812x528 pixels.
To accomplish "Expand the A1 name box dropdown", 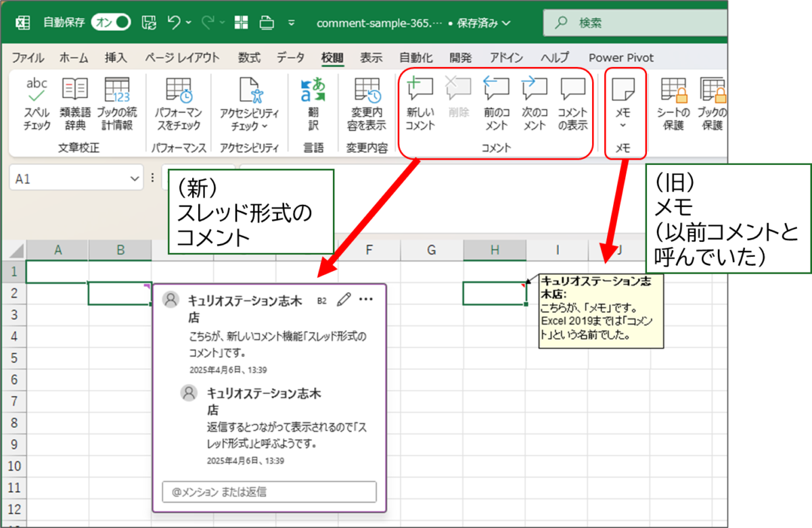I will 133,178.
